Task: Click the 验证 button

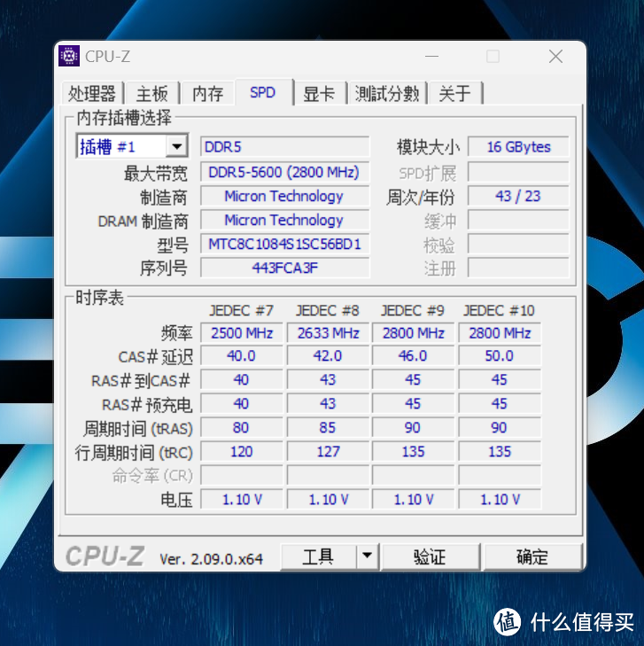Action: point(431,557)
